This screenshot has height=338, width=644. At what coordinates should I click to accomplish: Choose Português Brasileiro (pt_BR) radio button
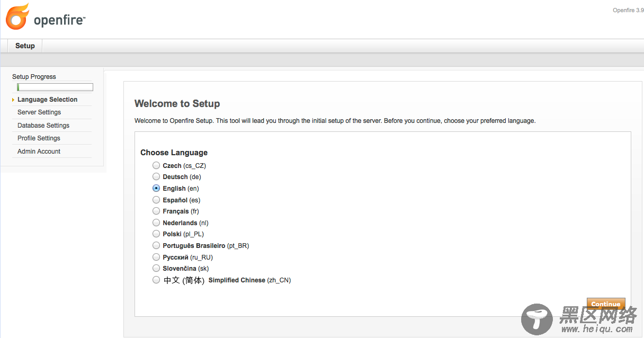[156, 245]
